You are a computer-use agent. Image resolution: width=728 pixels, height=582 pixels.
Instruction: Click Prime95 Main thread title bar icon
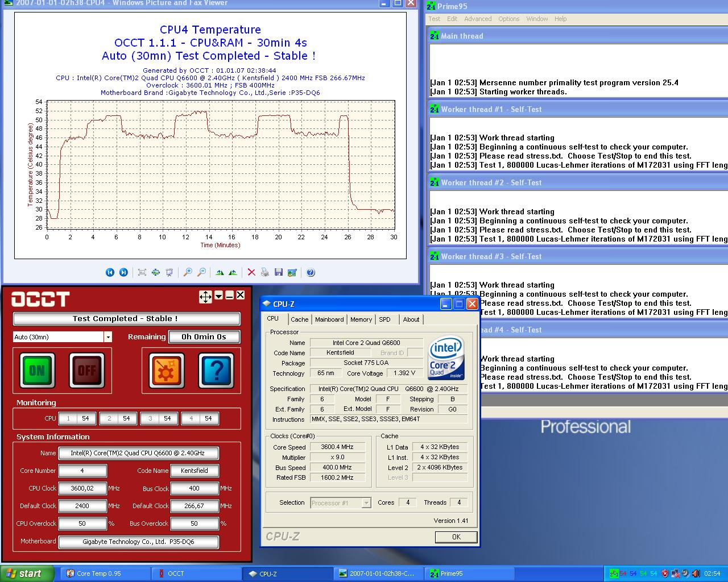[x=435, y=36]
